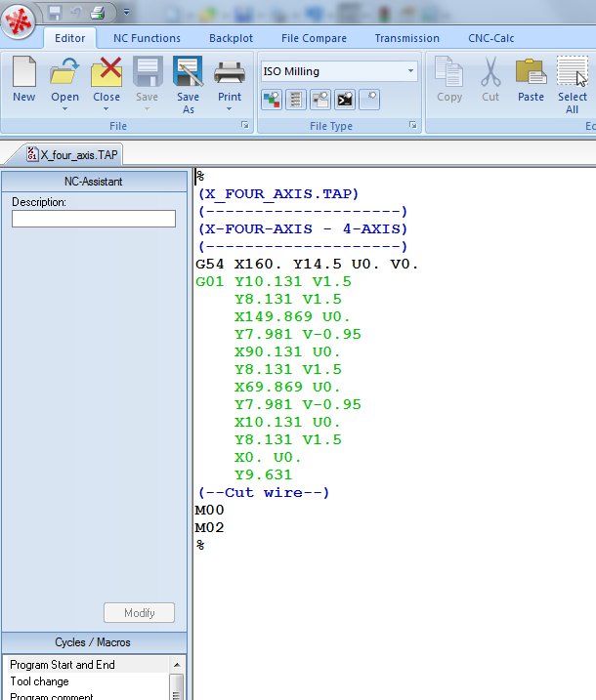596x700 pixels.
Task: Click the terminal-style file type setup icon
Action: pos(345,100)
